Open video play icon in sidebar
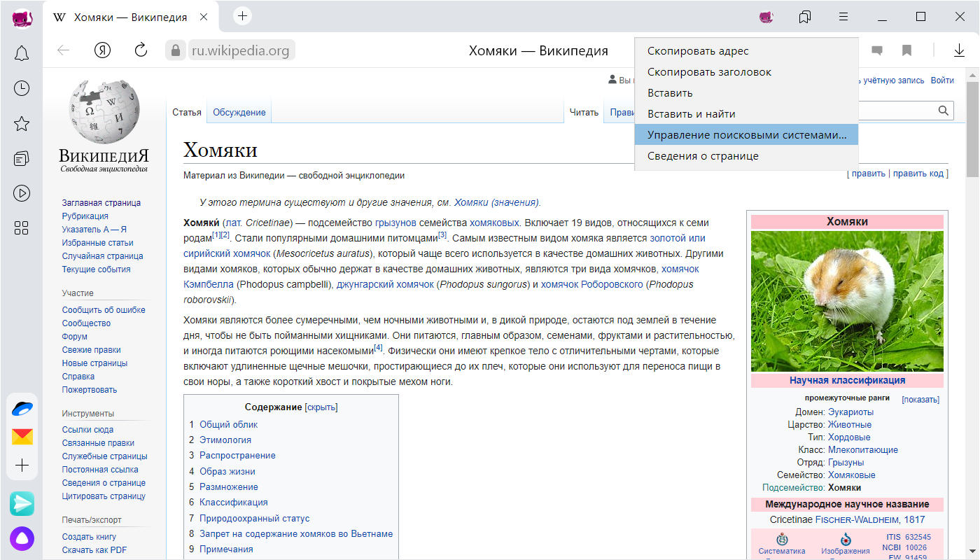This screenshot has width=980, height=560. coord(22,192)
